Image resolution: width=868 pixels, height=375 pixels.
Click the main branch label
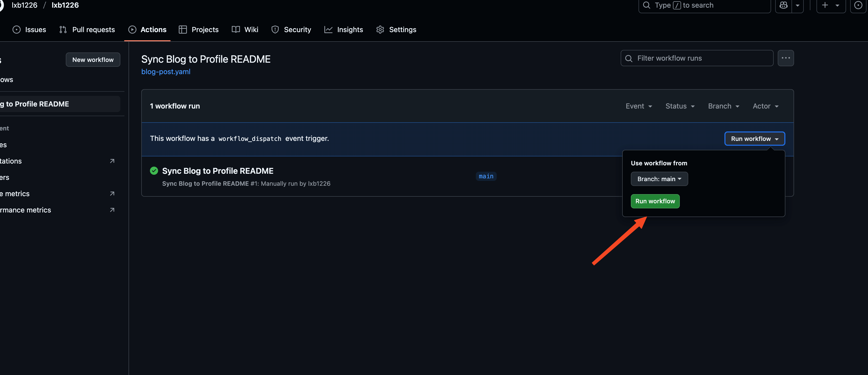[x=486, y=176]
